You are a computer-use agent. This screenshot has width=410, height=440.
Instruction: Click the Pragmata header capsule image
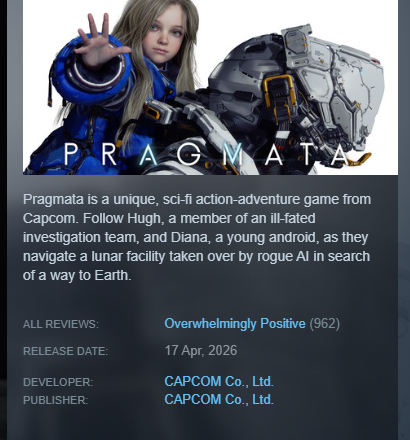pyautogui.click(x=210, y=87)
